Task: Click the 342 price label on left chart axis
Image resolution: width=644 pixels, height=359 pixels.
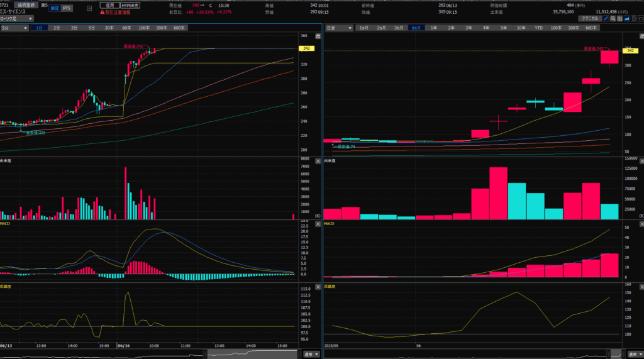Action: click(x=306, y=48)
